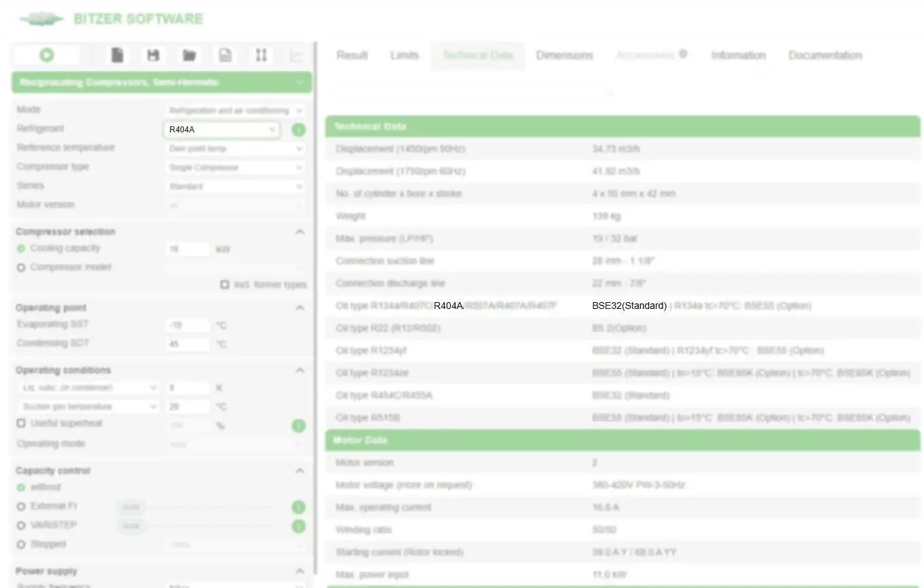Click the Accessories tab

tap(646, 56)
